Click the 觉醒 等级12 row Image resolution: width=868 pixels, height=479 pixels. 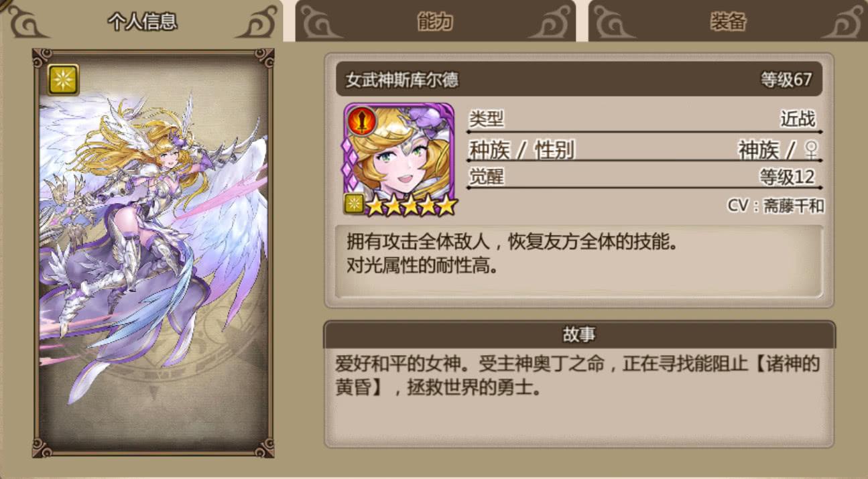pyautogui.click(x=645, y=178)
